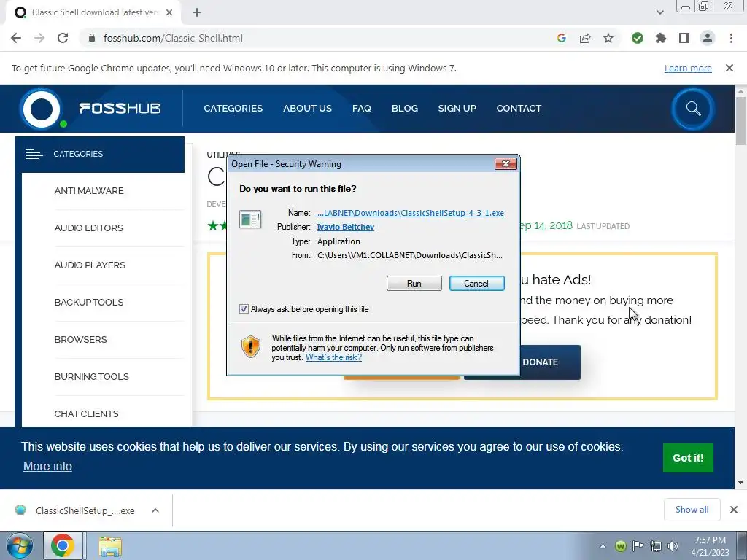Open the More info cookie link
747x560 pixels.
[x=47, y=466]
